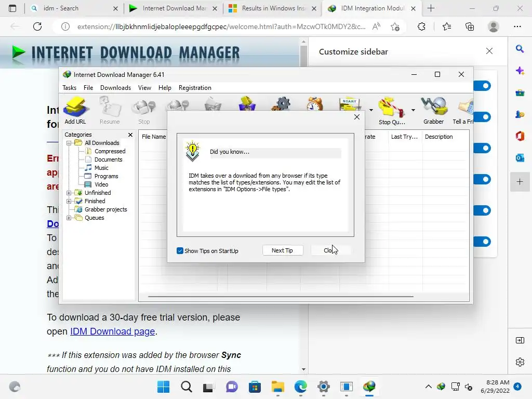Open the Start Queue dropdown arrow

(371, 110)
